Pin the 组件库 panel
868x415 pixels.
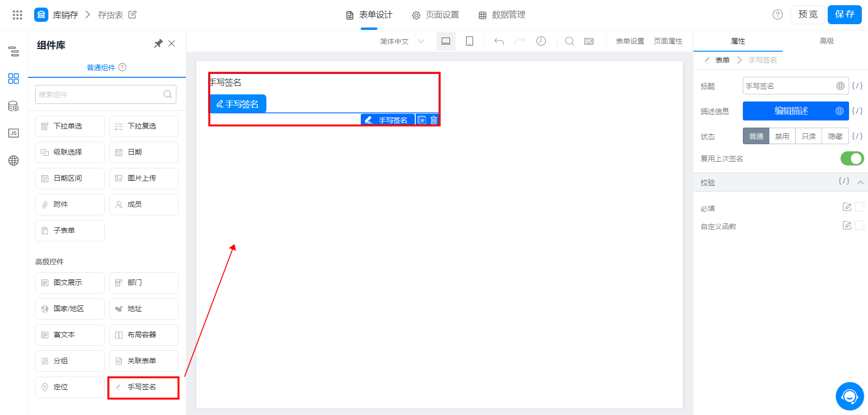click(x=158, y=44)
